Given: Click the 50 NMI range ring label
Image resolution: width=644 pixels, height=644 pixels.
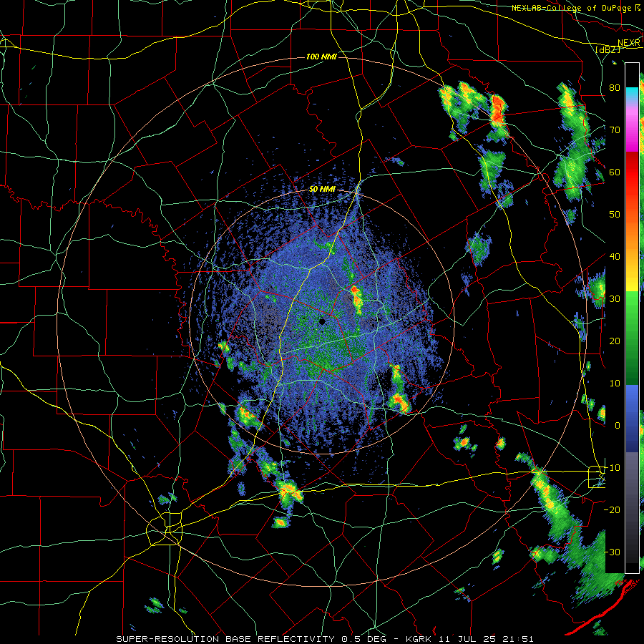Looking at the screenshot, I should tap(322, 190).
